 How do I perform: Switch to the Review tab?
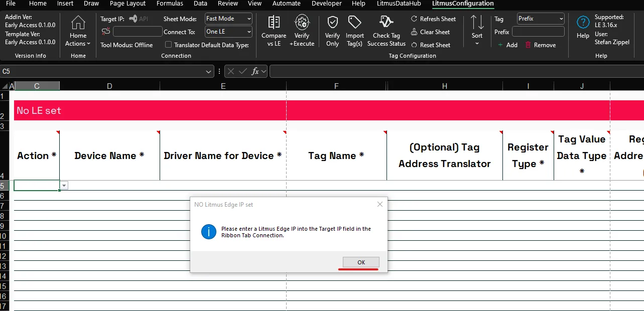[x=228, y=4]
